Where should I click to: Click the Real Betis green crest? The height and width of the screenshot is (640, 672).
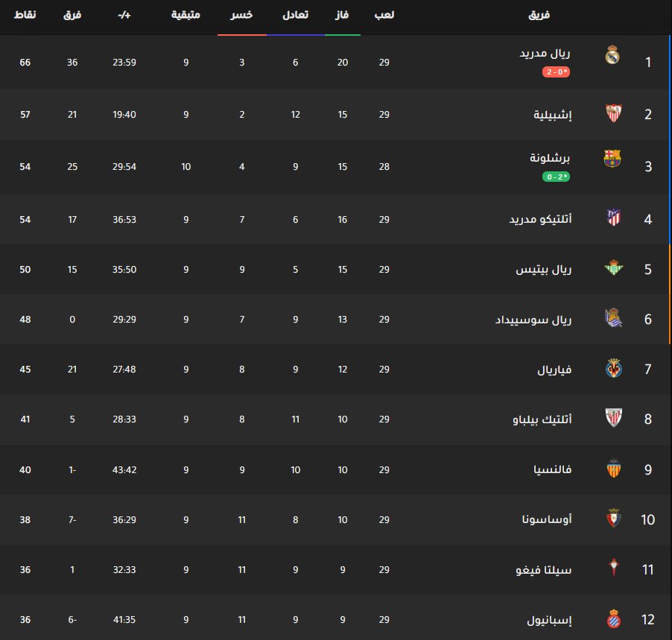tap(614, 267)
